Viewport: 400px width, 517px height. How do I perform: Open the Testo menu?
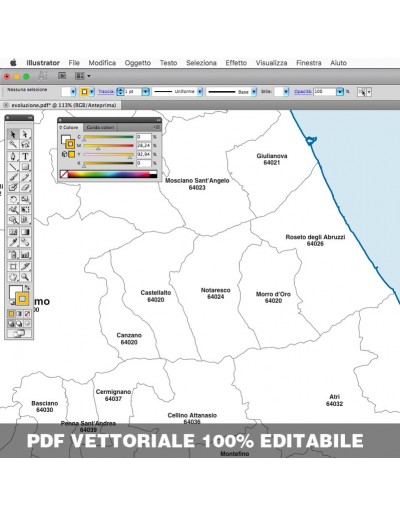[x=168, y=63]
